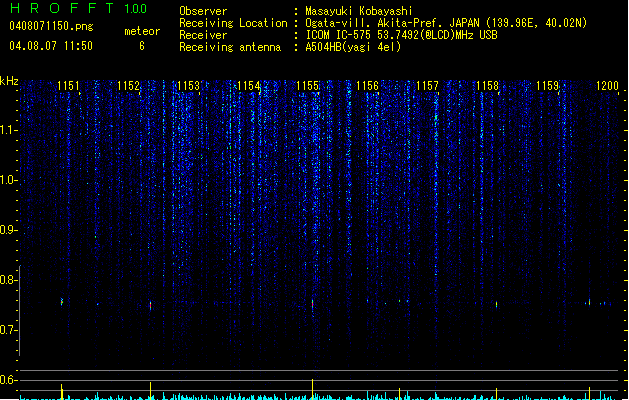This screenshot has width=629, height=400.
Task: Click the 1154 time marker
Action: [248, 86]
